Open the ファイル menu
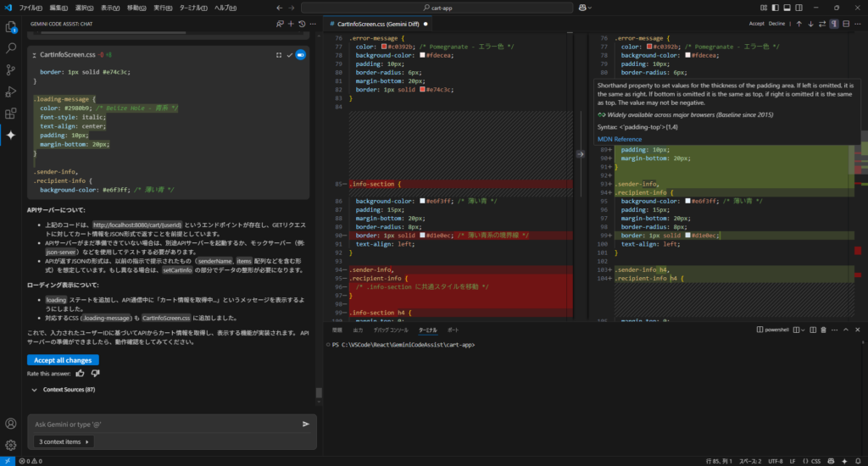 tap(31, 8)
